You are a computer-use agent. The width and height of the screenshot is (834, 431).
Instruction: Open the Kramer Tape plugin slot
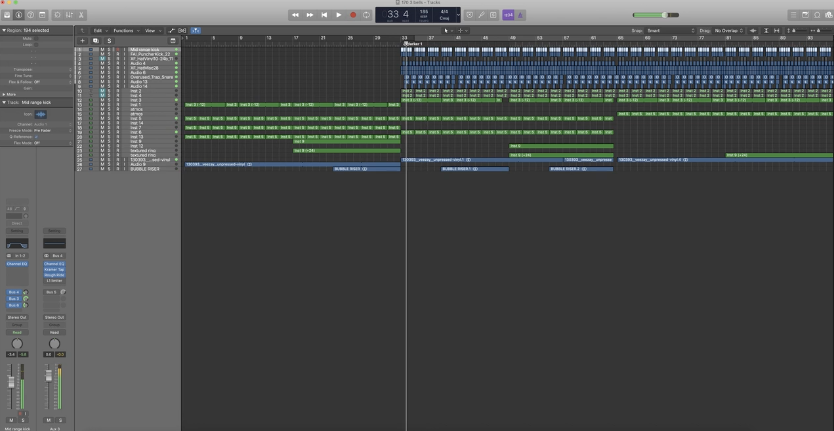[x=54, y=270]
